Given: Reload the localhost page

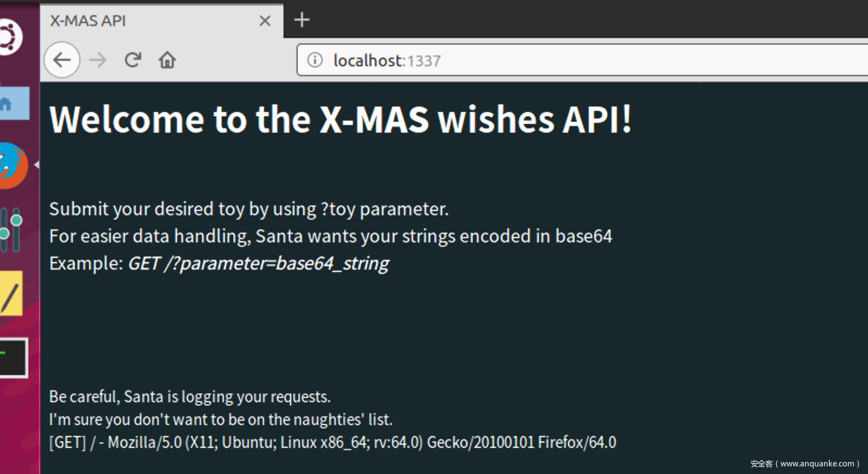Looking at the screenshot, I should point(133,60).
